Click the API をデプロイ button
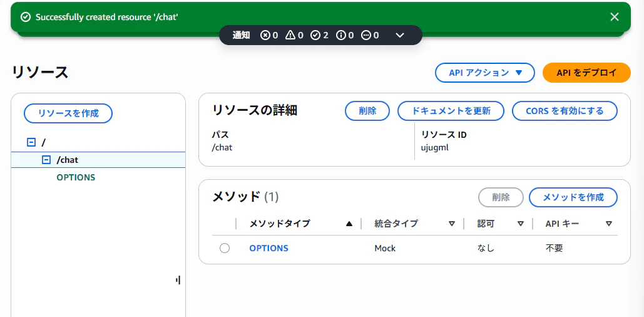The image size is (644, 317). (586, 73)
